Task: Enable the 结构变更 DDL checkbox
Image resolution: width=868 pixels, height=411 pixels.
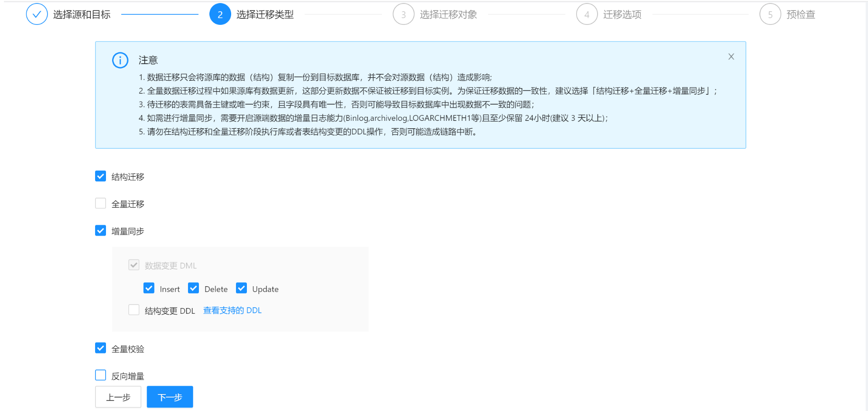Action: (x=134, y=310)
